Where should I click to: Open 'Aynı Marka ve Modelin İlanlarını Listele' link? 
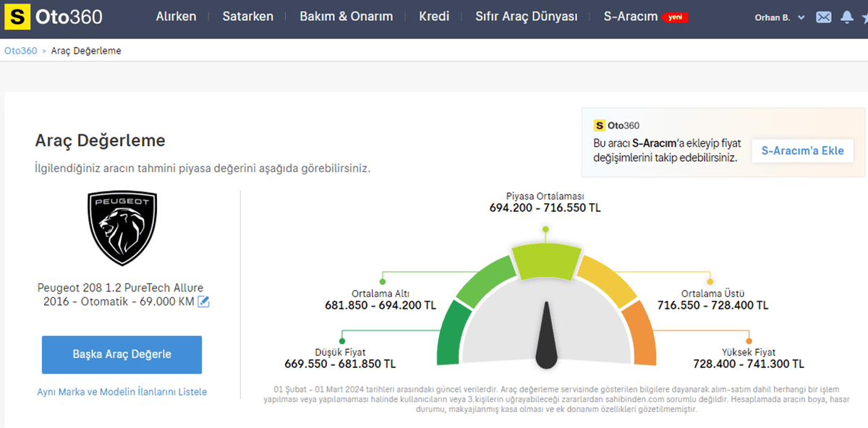122,390
